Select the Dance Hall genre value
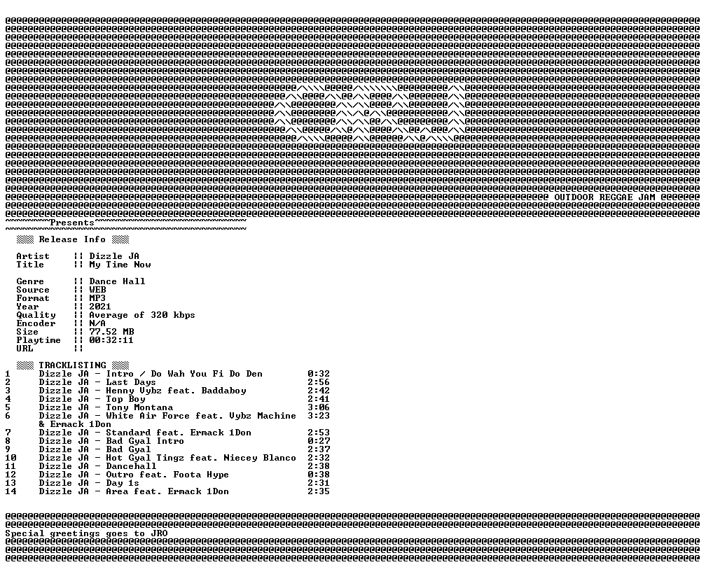 click(117, 281)
